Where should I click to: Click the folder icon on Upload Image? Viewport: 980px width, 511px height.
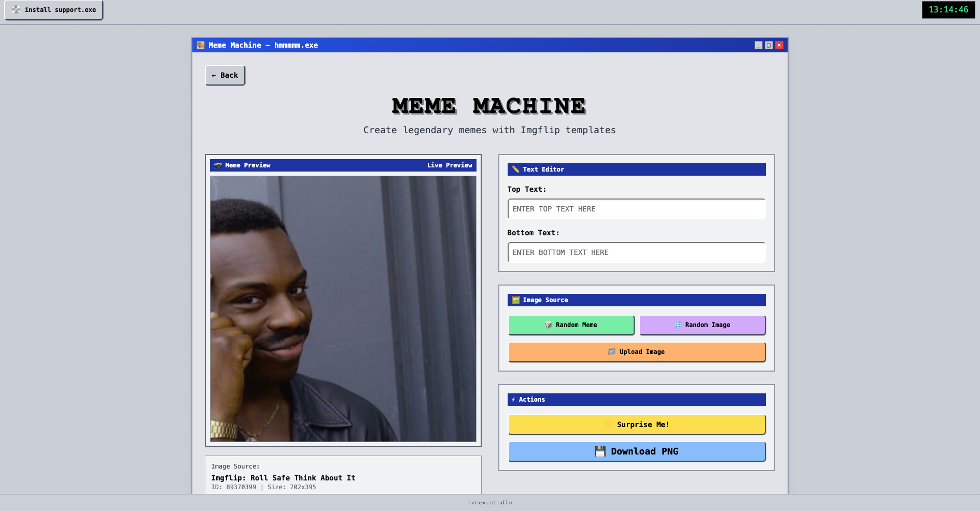click(612, 352)
